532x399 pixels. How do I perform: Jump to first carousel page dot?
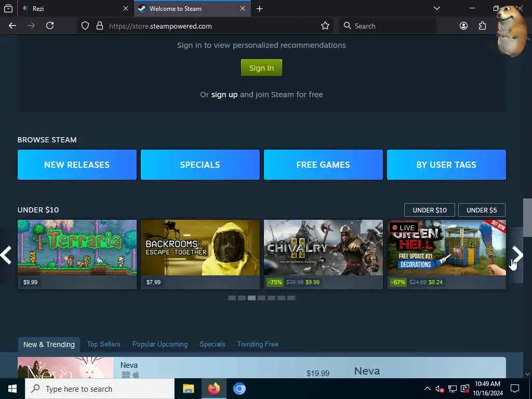coord(232,298)
